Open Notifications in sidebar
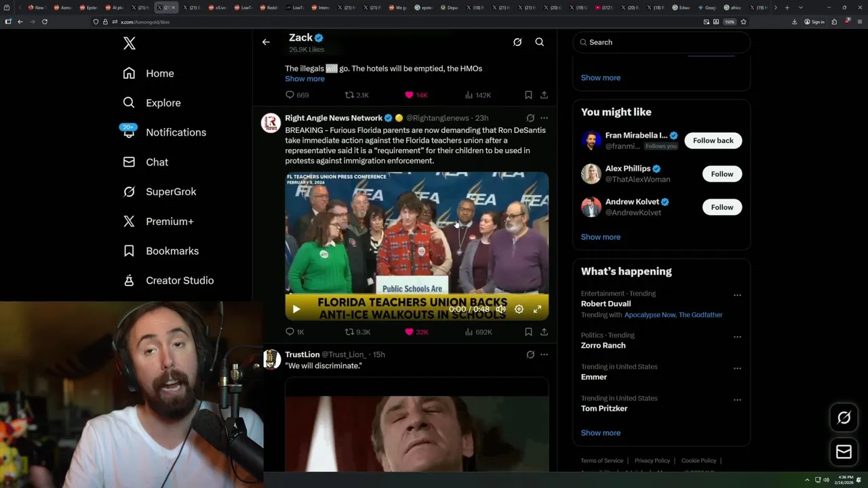This screenshot has height=488, width=868. [x=164, y=132]
